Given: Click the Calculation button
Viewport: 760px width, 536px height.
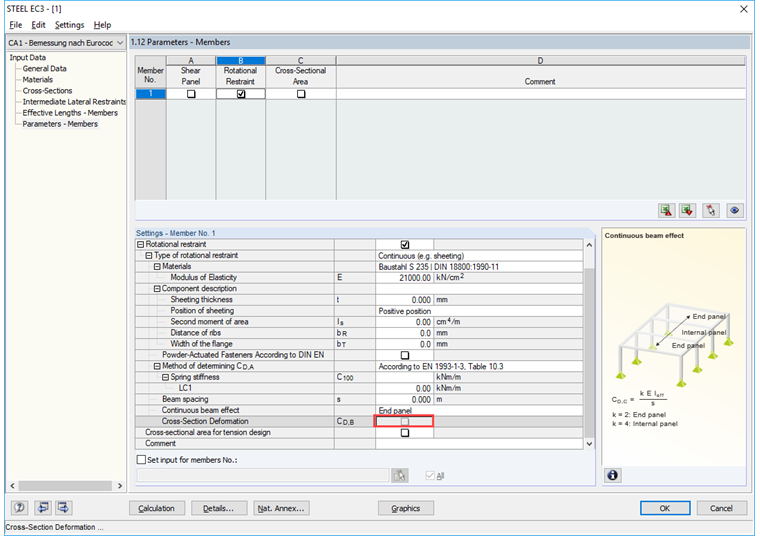Looking at the screenshot, I should [x=157, y=508].
